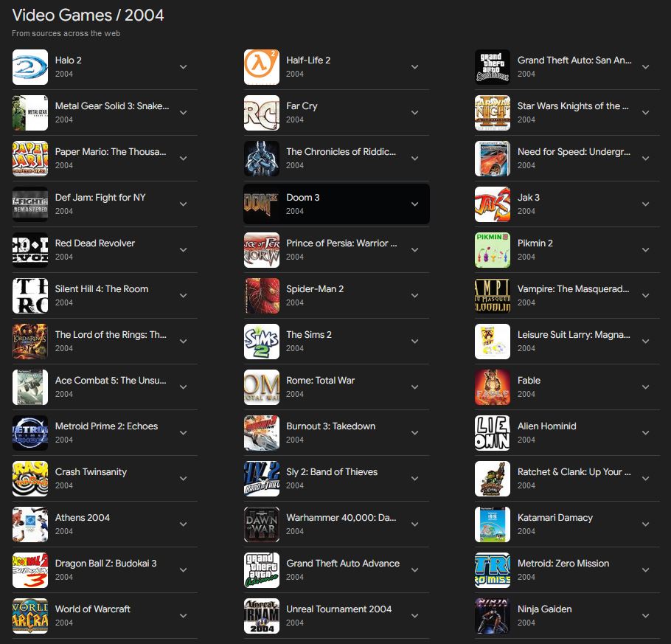Select the Rome: Total War thumbnail
The height and width of the screenshot is (644, 671).
(262, 387)
